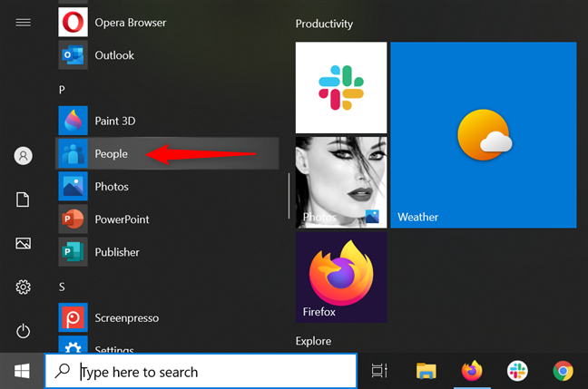The image size is (588, 389).
Task: Open the Paint 3D app icon
Action: (x=73, y=121)
